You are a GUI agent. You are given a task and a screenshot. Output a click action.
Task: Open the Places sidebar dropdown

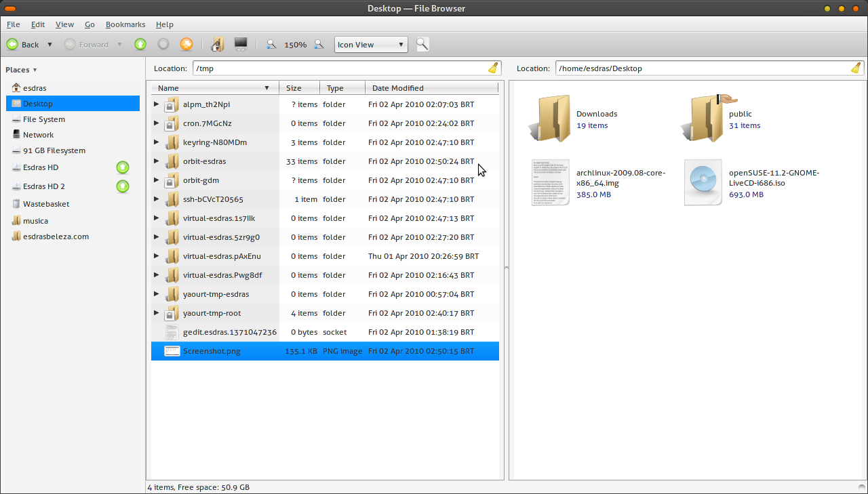coord(21,70)
